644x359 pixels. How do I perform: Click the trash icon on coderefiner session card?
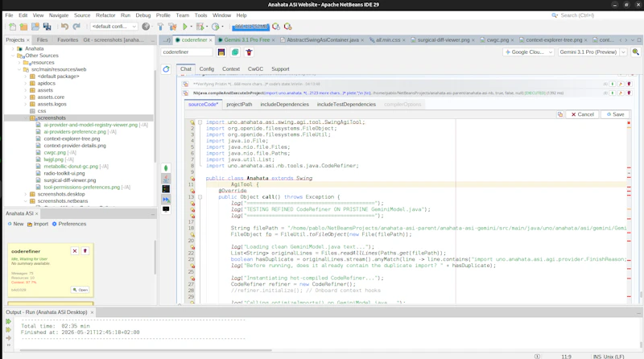click(85, 251)
